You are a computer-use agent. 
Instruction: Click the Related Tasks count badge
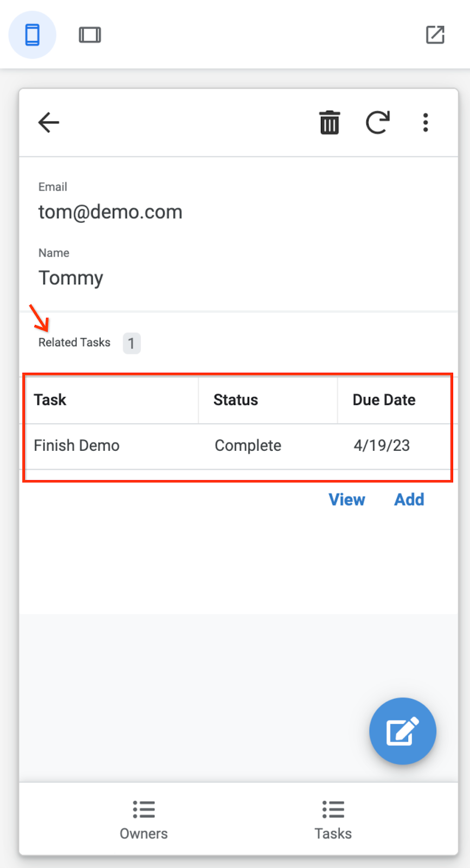(131, 343)
